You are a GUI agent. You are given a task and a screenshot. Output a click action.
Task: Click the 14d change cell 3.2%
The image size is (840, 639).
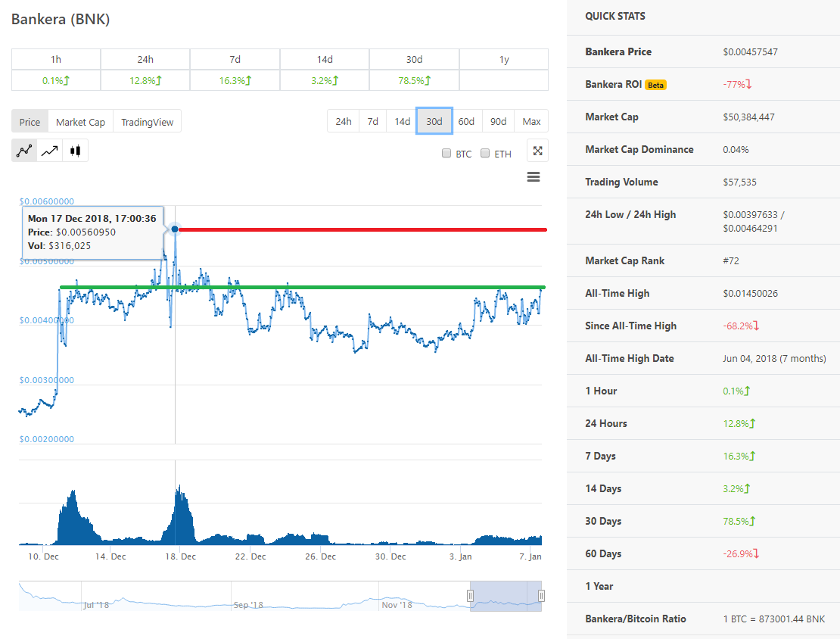(x=325, y=80)
